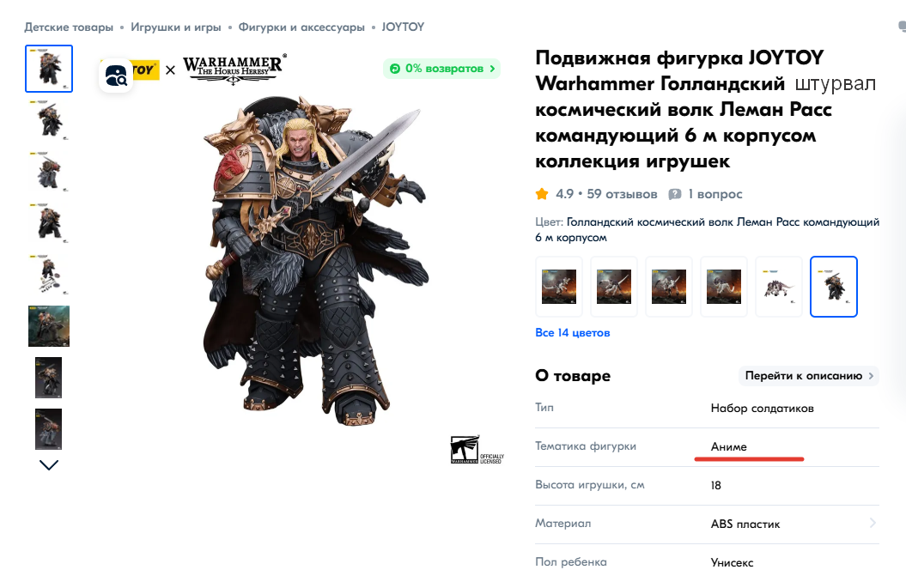Click the question bubble icon beside 1 вопрос
Screen dimensions: 906x588
pyautogui.click(x=675, y=194)
